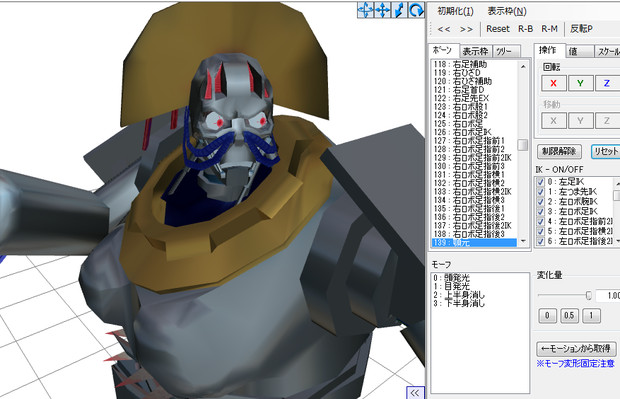Click the ←モーションから取得 button

576,349
